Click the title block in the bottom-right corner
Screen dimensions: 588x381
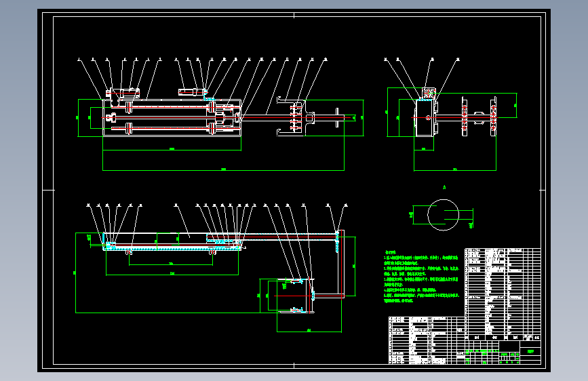[x=503, y=352]
